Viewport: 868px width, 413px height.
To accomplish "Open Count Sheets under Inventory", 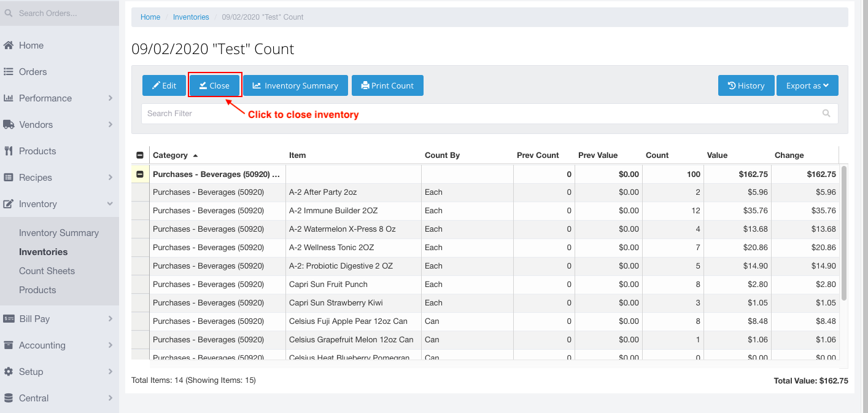I will tap(47, 271).
